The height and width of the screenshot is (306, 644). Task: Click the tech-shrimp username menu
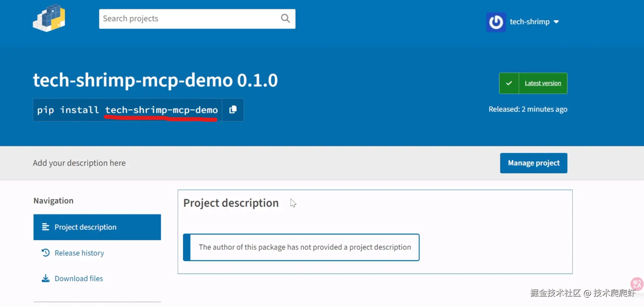[530, 22]
